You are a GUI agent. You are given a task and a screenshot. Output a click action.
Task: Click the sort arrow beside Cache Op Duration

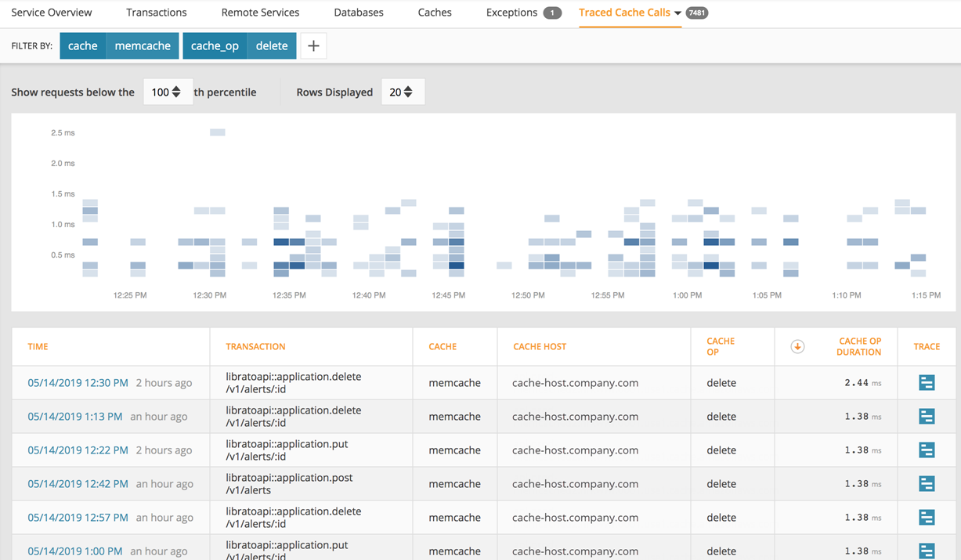(797, 346)
